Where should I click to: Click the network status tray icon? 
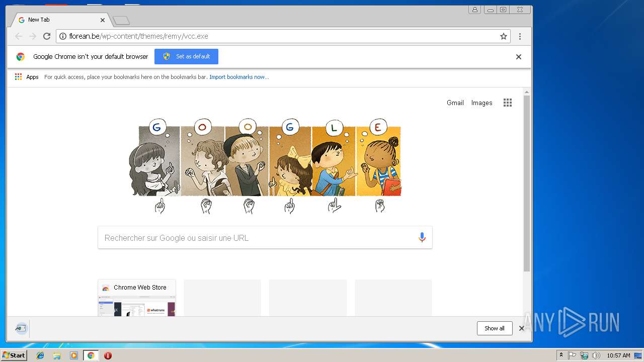[x=584, y=355]
